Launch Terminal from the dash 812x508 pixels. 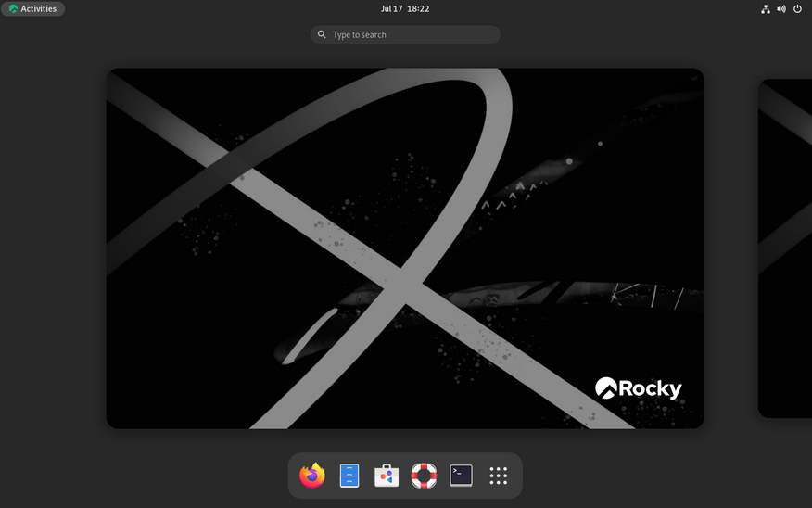click(x=461, y=476)
